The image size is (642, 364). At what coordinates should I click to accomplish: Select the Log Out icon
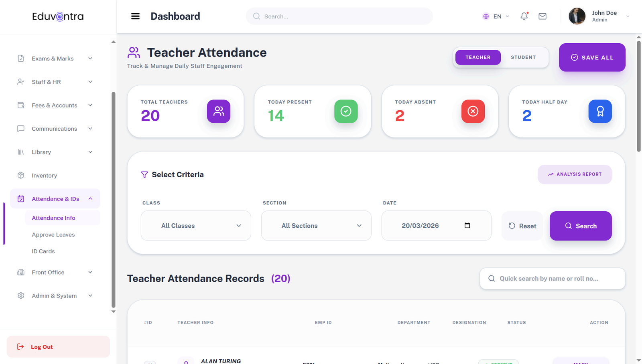click(x=20, y=346)
